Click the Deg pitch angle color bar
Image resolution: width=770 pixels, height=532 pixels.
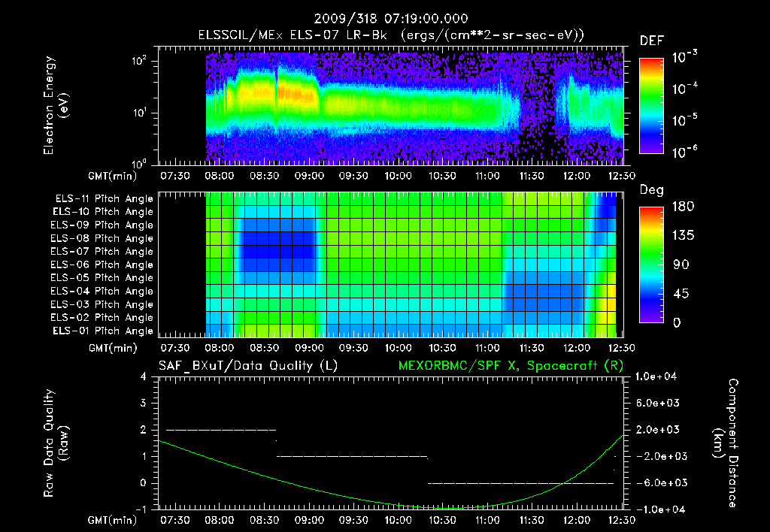(652, 264)
